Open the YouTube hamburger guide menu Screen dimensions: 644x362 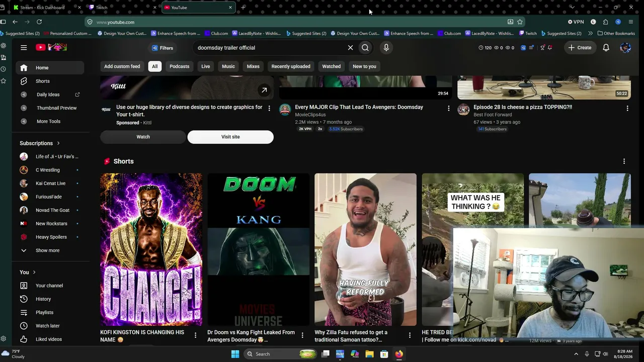pos(24,48)
